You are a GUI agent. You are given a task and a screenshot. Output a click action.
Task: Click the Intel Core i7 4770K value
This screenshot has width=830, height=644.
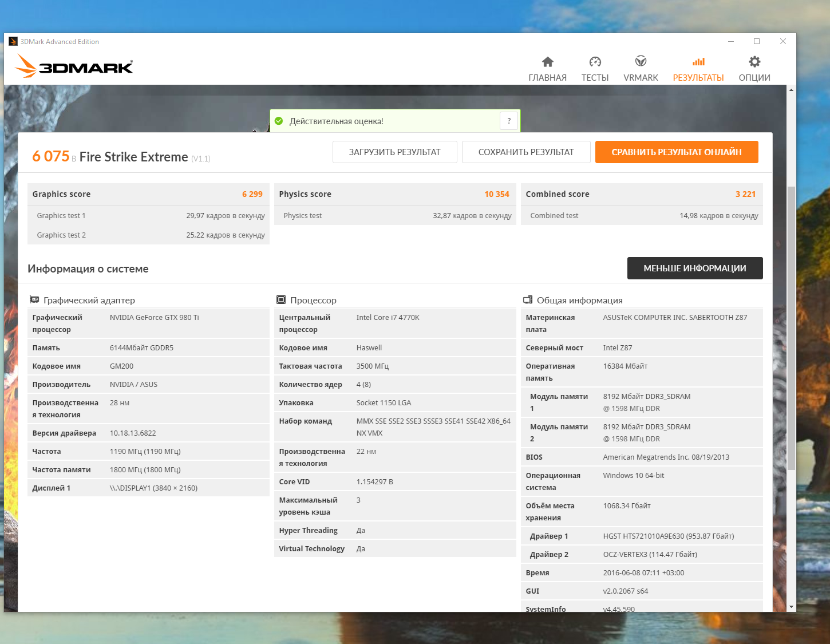click(x=388, y=317)
